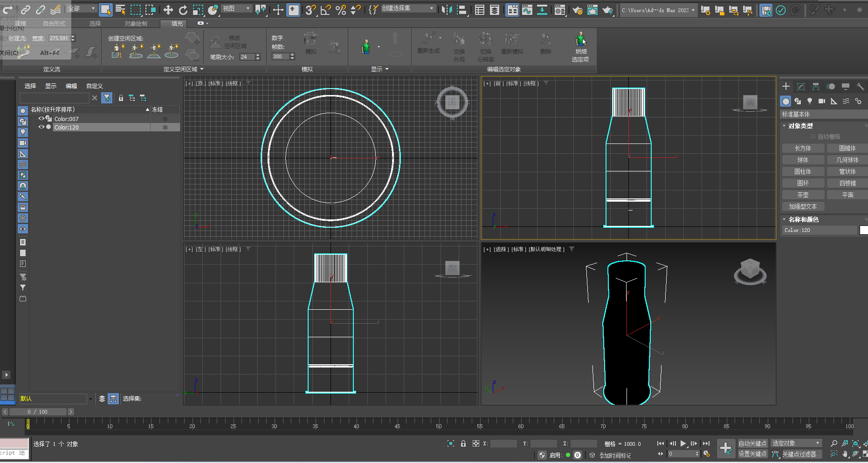The image size is (868, 463).
Task: Switch to the 选择 ribbon tab
Action: tap(95, 23)
